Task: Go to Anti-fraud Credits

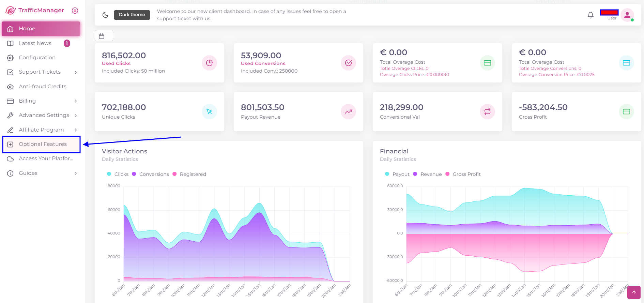Action: [43, 87]
